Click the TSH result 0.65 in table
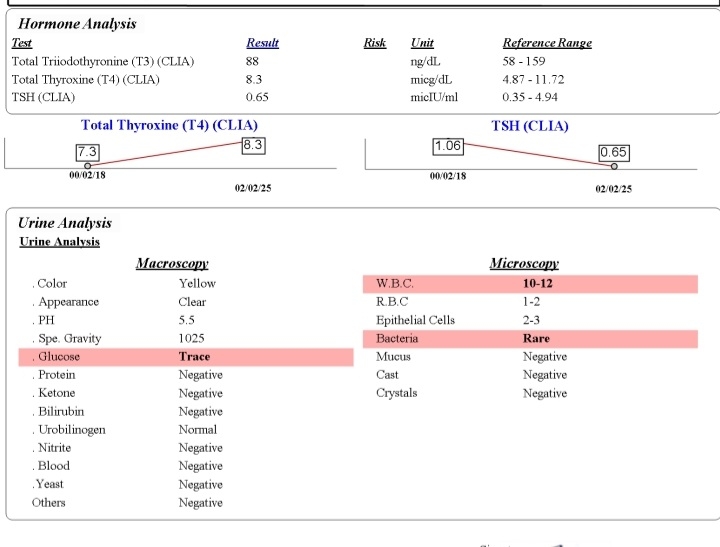 [x=257, y=97]
